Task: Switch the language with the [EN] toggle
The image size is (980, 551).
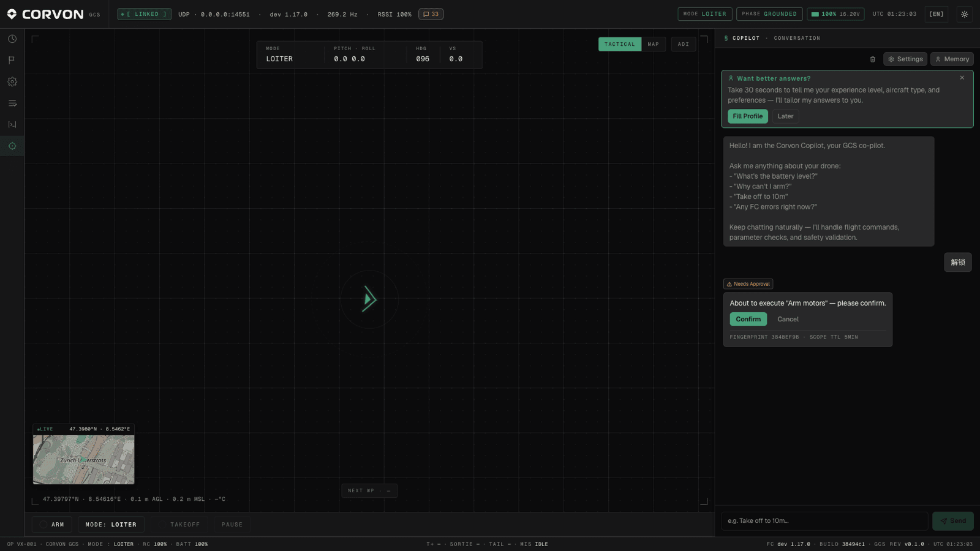Action: point(937,14)
